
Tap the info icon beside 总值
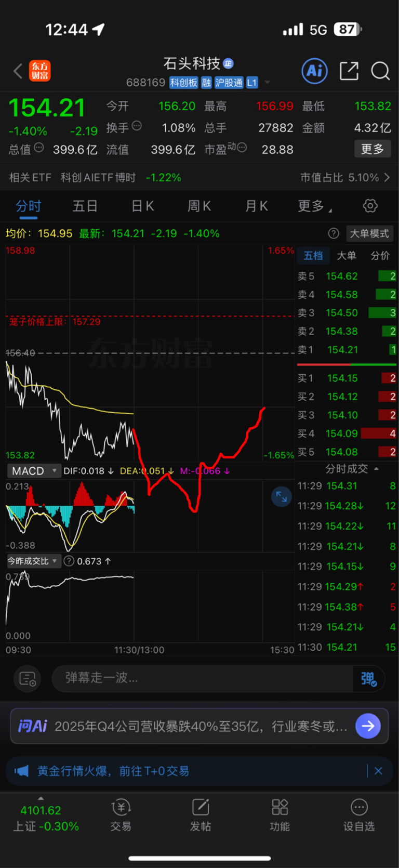click(x=39, y=148)
